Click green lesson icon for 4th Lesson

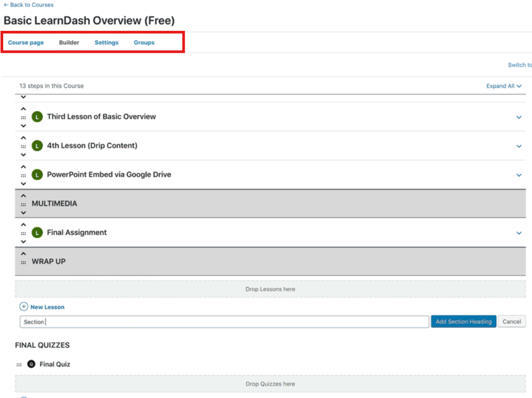click(37, 146)
